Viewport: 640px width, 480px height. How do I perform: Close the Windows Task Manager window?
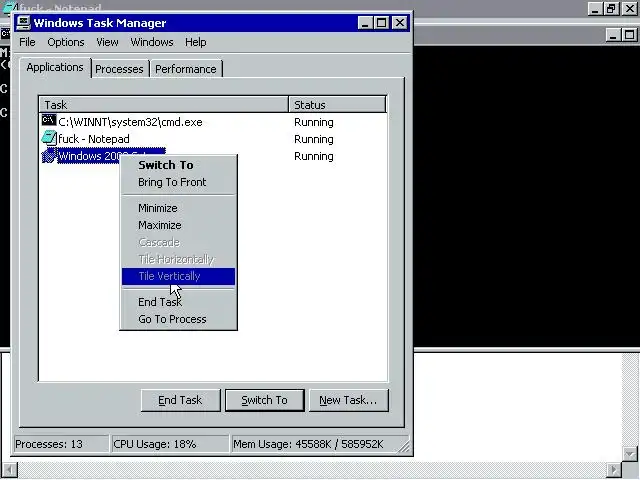pos(399,23)
